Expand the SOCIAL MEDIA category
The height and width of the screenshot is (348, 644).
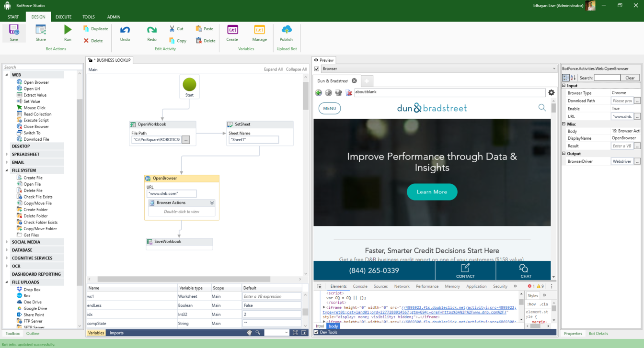pos(7,242)
